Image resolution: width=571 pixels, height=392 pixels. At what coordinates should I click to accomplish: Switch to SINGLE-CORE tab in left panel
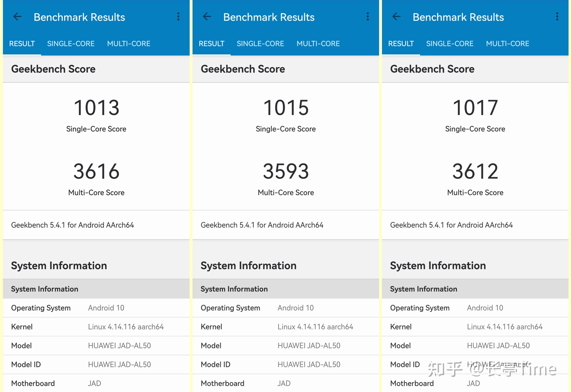(x=71, y=44)
